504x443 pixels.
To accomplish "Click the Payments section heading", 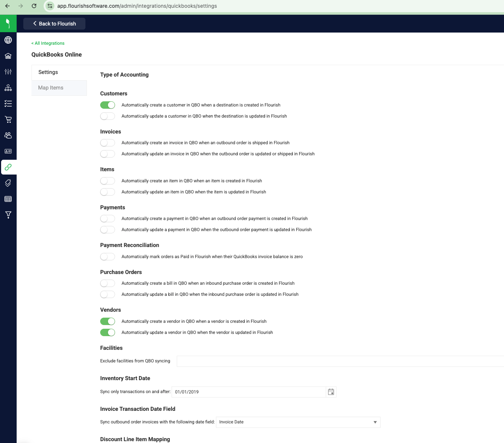I will point(112,207).
